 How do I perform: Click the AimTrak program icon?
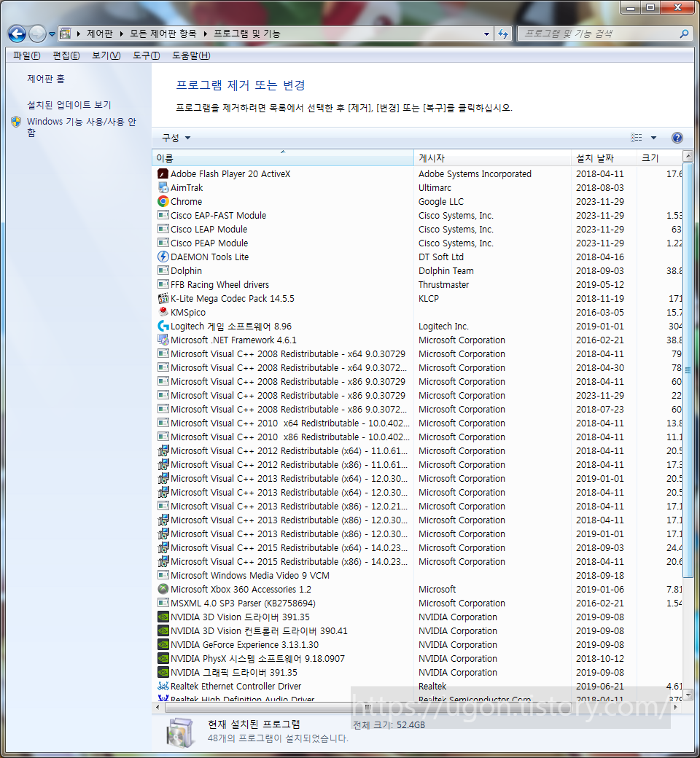coord(163,187)
